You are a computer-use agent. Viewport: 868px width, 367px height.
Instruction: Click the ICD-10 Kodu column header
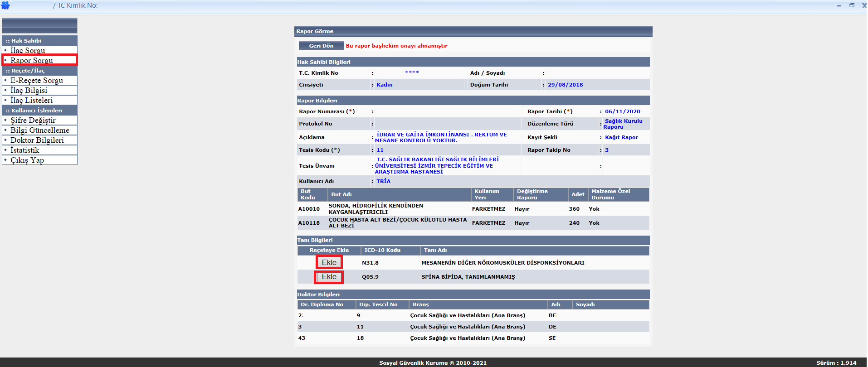[382, 250]
